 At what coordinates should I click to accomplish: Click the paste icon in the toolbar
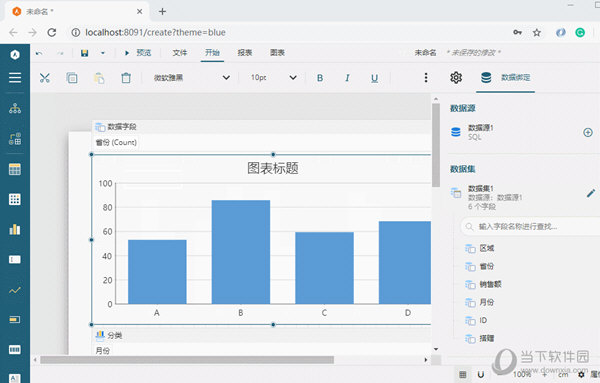tap(99, 78)
